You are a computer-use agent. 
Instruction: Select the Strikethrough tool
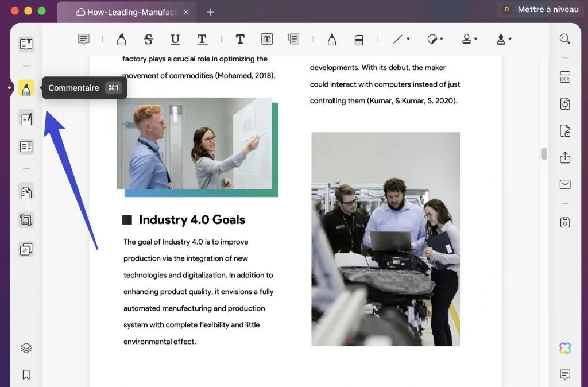coord(149,39)
